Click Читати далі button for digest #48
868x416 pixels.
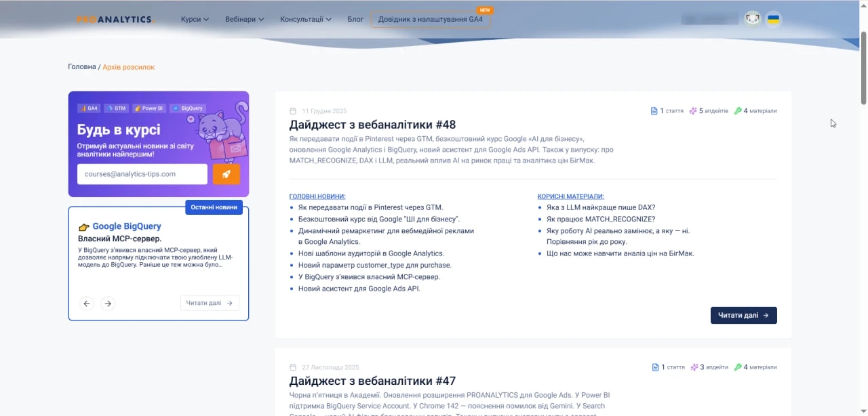pyautogui.click(x=743, y=315)
